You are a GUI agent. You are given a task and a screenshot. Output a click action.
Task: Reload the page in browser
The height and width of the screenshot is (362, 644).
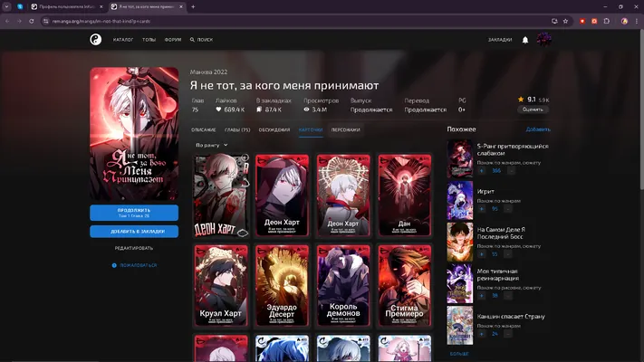point(31,21)
